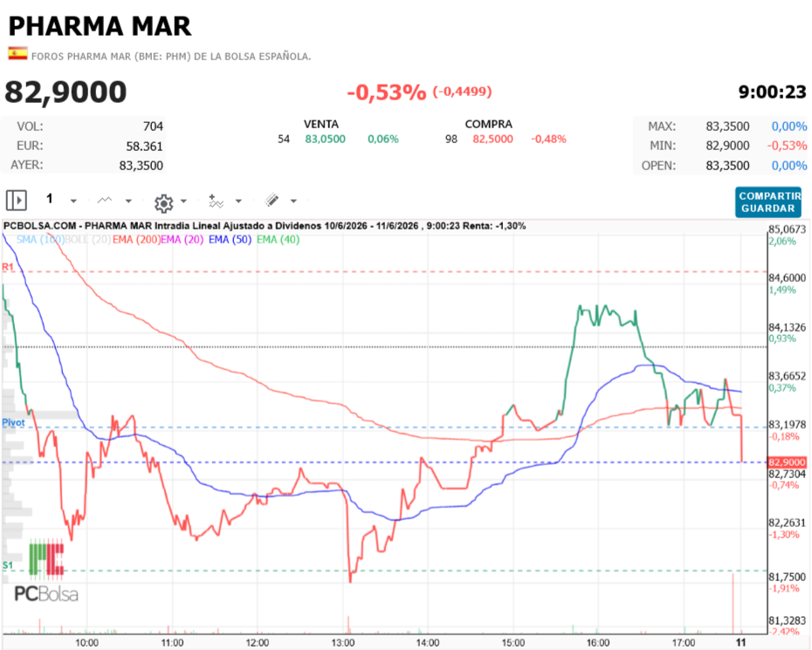Click the 84,6000 price axis label
Image resolution: width=812 pixels, height=650 pixels.
(x=788, y=278)
